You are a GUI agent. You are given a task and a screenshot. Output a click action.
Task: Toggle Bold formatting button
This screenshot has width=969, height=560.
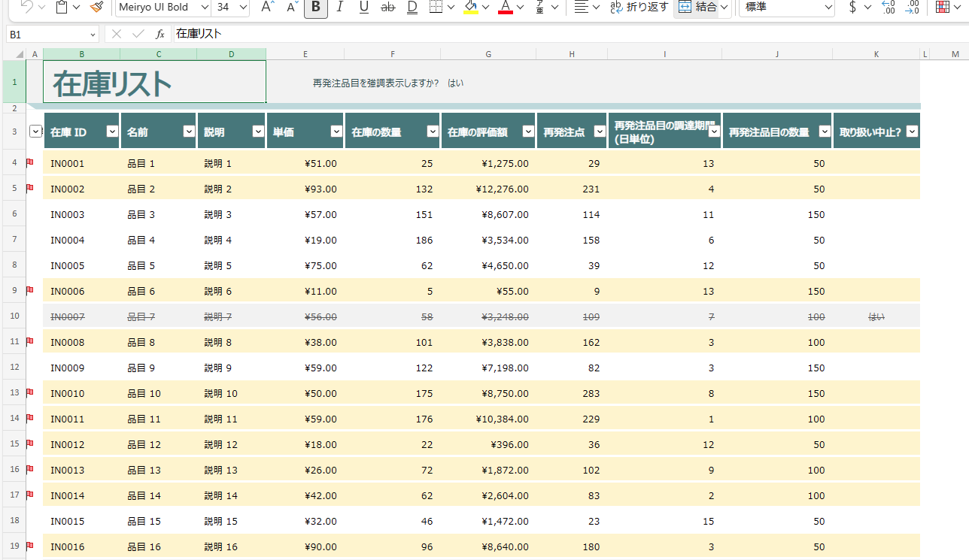pyautogui.click(x=315, y=8)
